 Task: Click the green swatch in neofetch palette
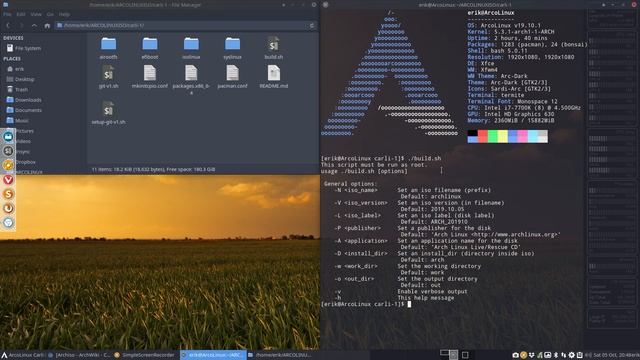[493, 136]
